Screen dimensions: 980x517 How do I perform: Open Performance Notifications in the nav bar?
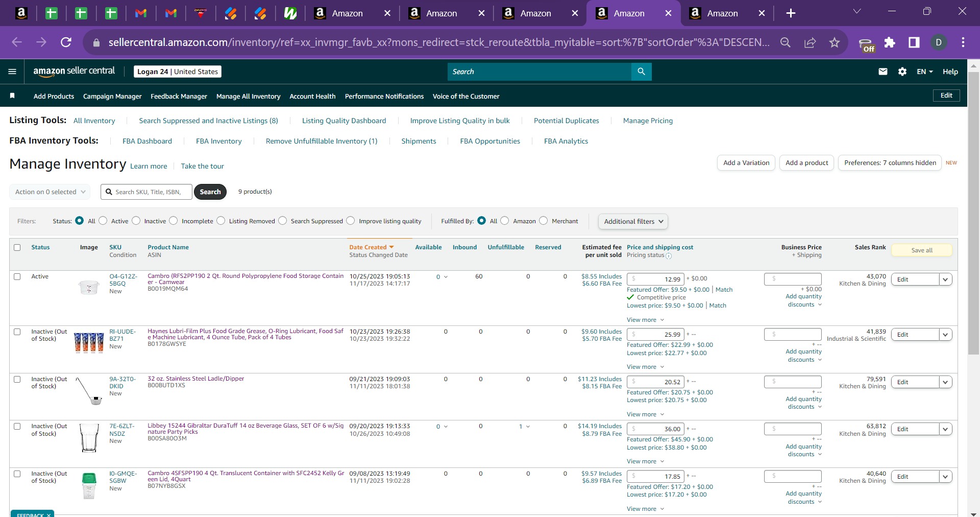384,96
